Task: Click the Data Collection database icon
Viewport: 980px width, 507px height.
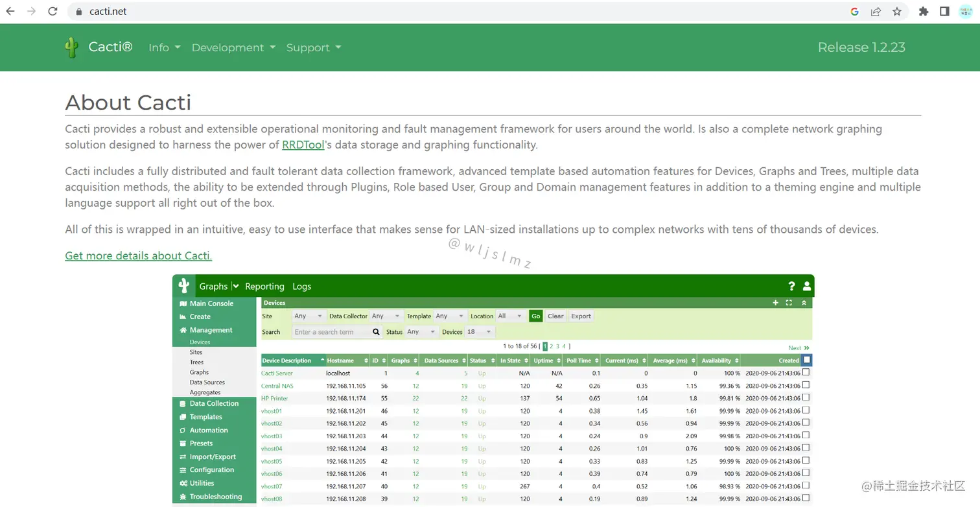Action: pyautogui.click(x=183, y=403)
